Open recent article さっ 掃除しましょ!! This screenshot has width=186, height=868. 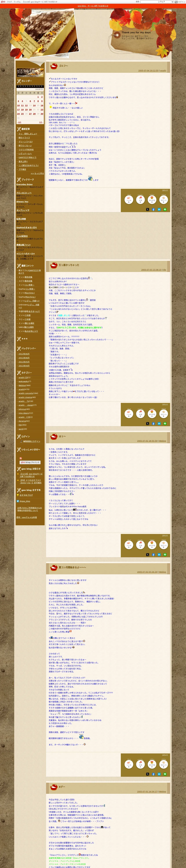tap(28, 134)
